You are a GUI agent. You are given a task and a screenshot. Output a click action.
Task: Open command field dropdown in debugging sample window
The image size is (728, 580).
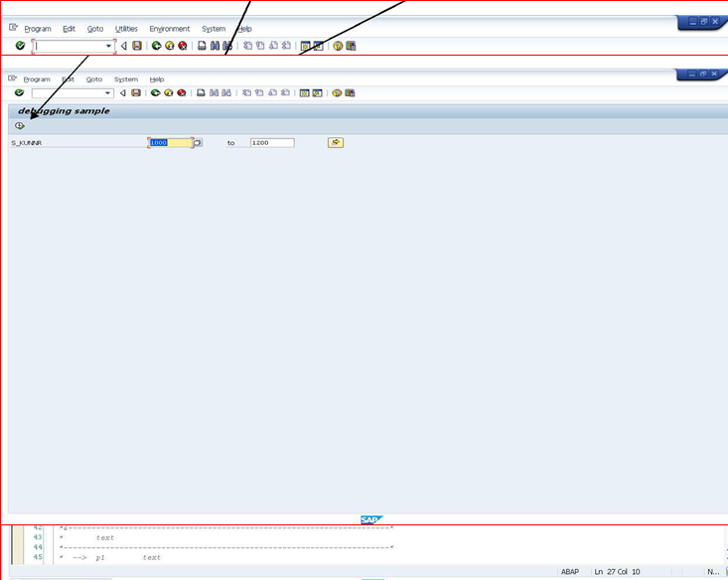107,93
